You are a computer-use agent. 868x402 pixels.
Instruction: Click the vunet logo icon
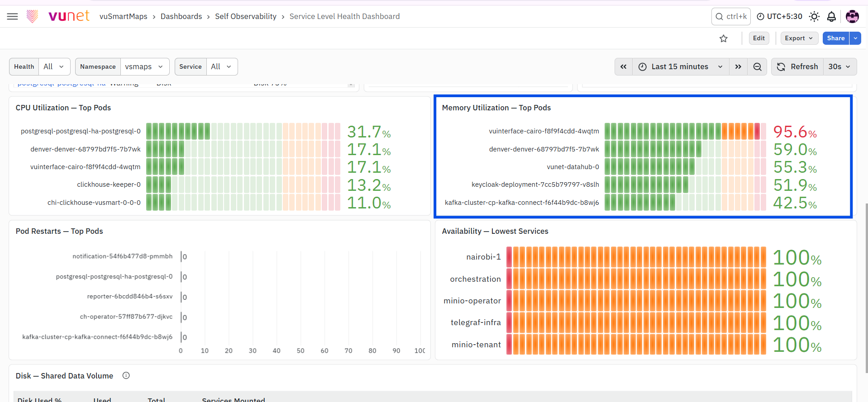(x=32, y=16)
